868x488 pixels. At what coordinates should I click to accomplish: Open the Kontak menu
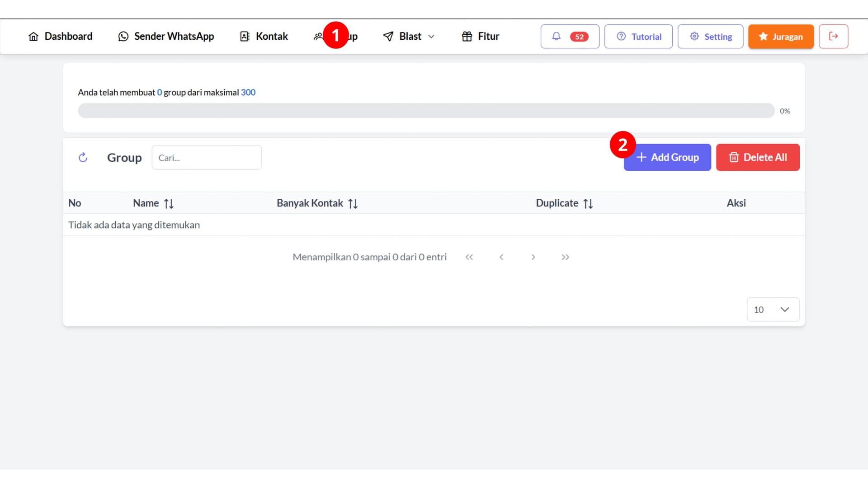pyautogui.click(x=264, y=36)
